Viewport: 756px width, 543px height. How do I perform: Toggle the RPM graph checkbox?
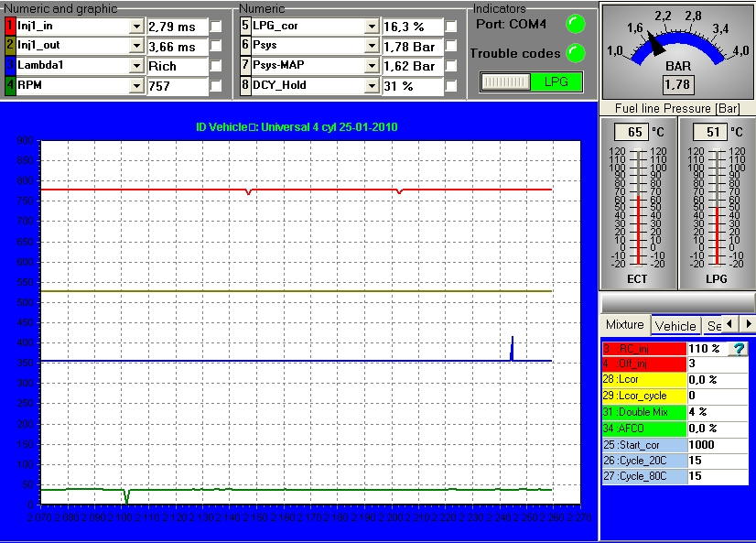click(216, 86)
